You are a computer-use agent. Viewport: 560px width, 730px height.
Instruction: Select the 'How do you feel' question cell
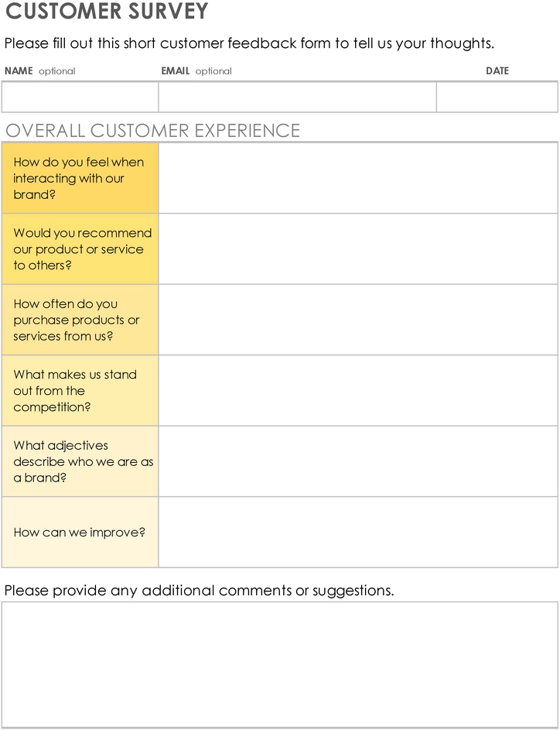(80, 178)
